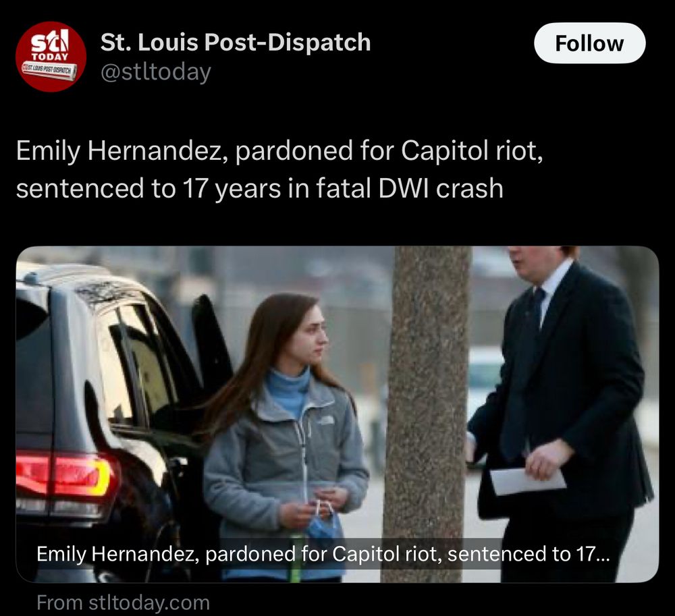Select the @stltoday handle
Image resolution: width=675 pixels, height=616 pixels.
coord(156,72)
